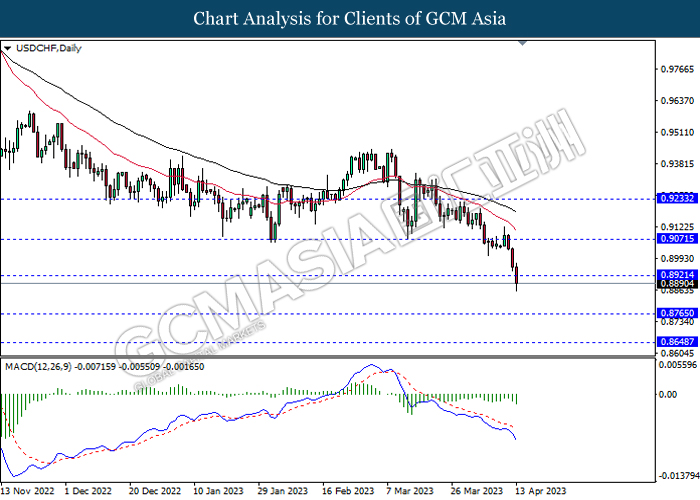
Task: Click the 13 Nov 2022 date label
Action: (x=28, y=491)
